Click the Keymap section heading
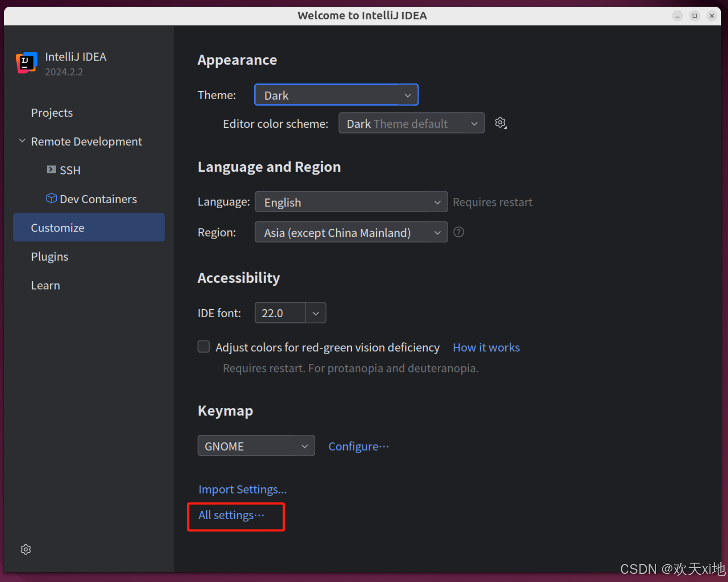 pos(225,411)
